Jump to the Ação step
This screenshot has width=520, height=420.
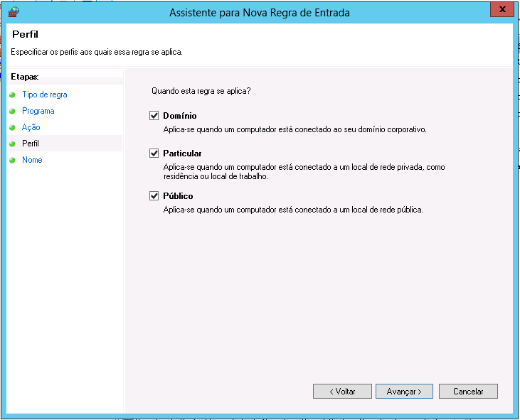(31, 127)
